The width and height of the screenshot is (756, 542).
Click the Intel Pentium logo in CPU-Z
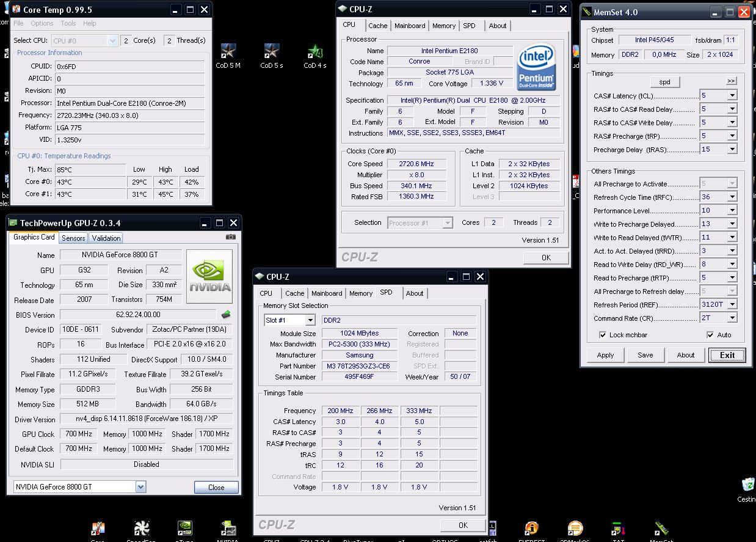click(x=536, y=68)
